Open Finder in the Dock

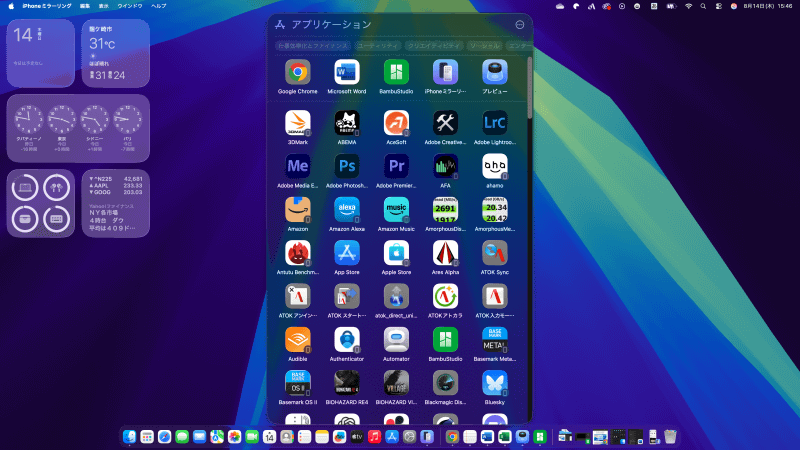[x=130, y=437]
